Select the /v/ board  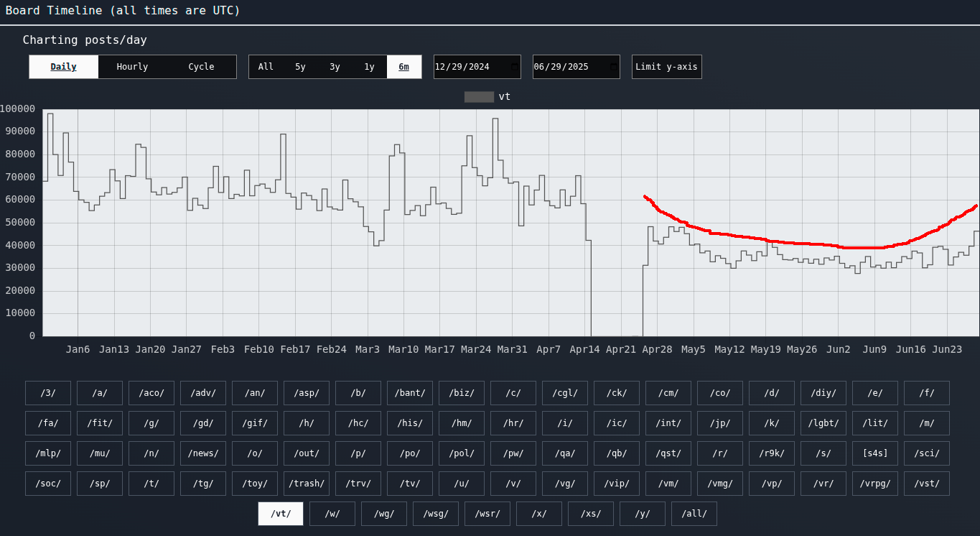point(513,484)
